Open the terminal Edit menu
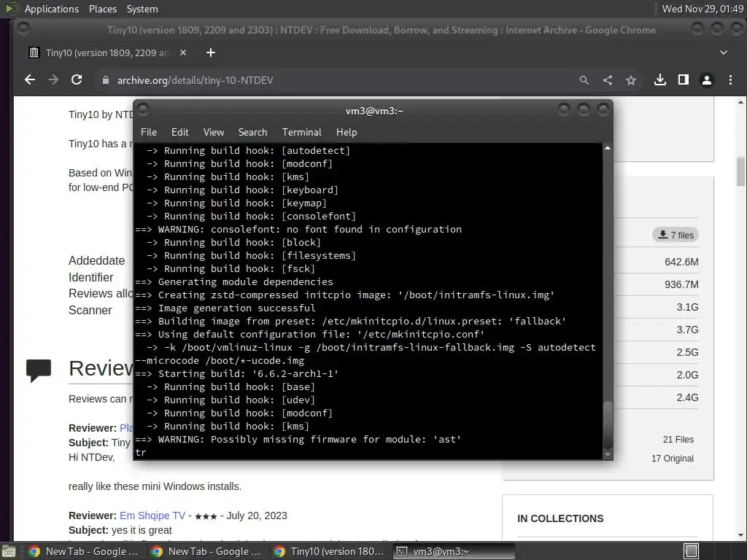 click(x=179, y=132)
